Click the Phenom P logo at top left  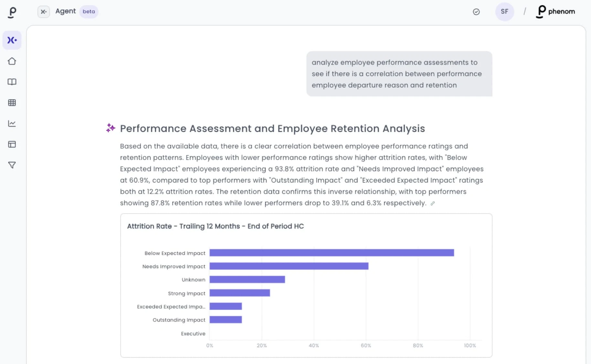pos(12,12)
